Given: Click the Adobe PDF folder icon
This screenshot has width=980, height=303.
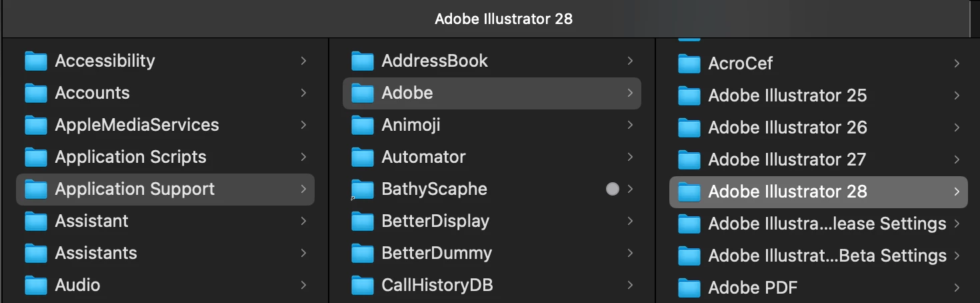Looking at the screenshot, I should pyautogui.click(x=689, y=288).
